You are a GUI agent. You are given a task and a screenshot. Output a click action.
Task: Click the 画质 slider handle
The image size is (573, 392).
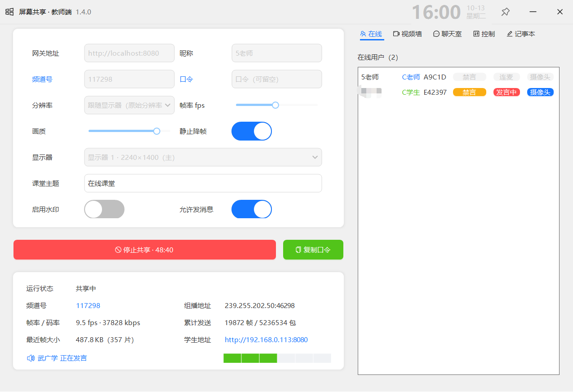pyautogui.click(x=157, y=131)
